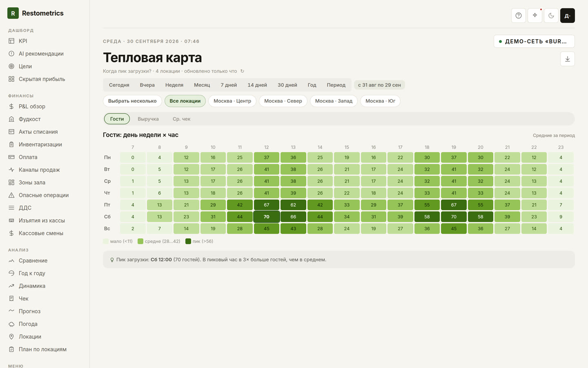Screen dimensions: 588x368
Task: Click the Вс 23 cell showing 4
Action: (561, 229)
